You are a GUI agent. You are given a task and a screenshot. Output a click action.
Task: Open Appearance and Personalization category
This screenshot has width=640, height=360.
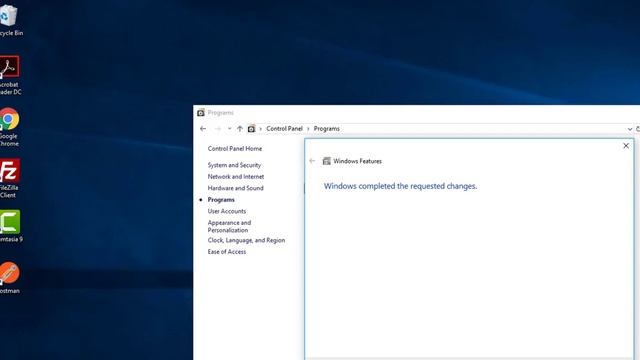tap(229, 226)
